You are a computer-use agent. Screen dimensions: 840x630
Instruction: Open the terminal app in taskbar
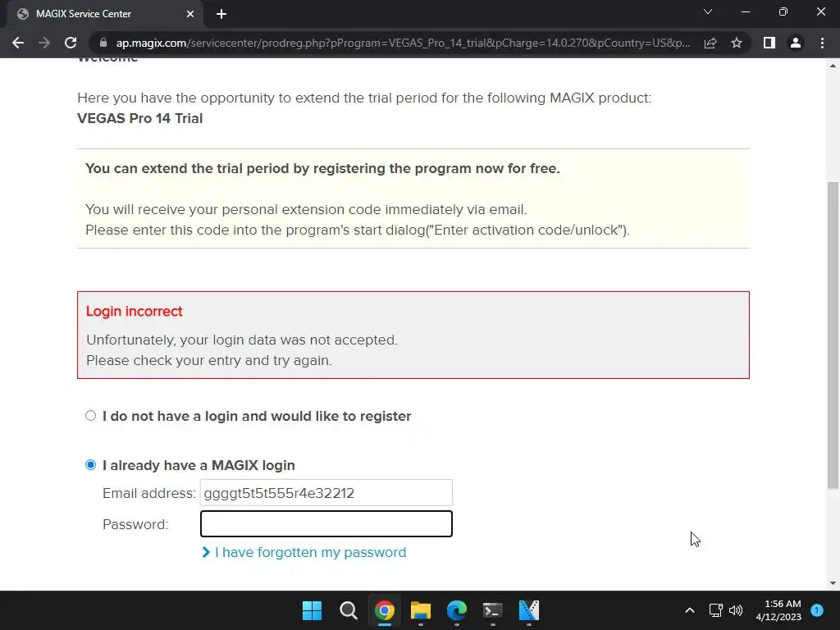coord(492,610)
